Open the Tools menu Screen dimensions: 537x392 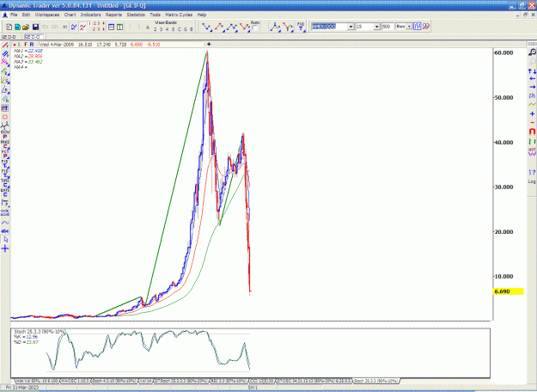(156, 15)
